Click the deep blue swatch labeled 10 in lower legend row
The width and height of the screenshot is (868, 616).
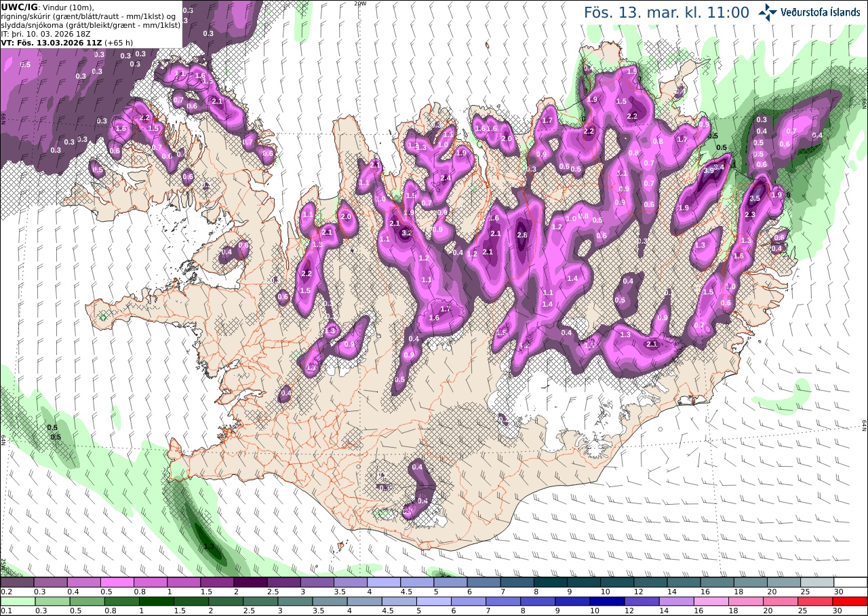(606, 601)
